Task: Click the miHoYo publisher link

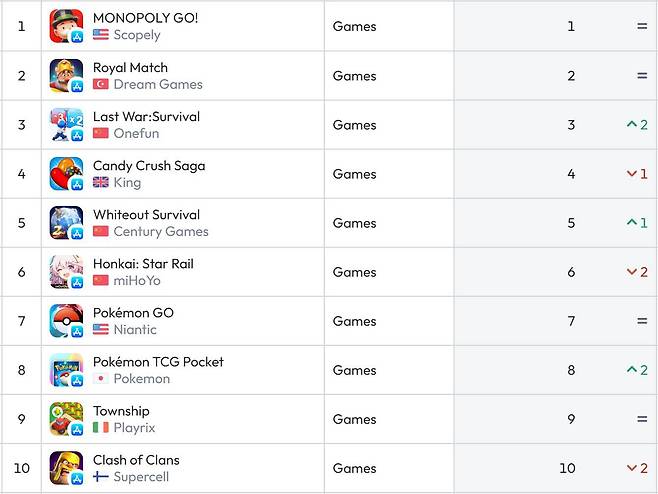Action: coord(137,280)
